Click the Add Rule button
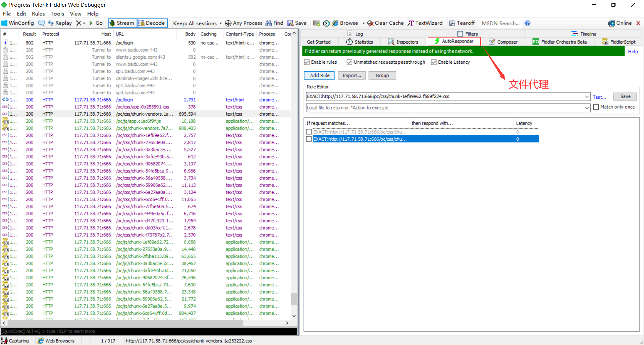Screen dimensions: 644x345 319,75
